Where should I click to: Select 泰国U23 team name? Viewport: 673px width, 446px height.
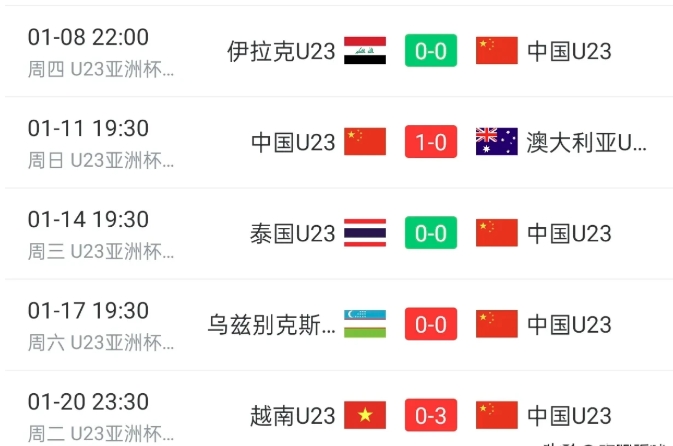coord(292,233)
